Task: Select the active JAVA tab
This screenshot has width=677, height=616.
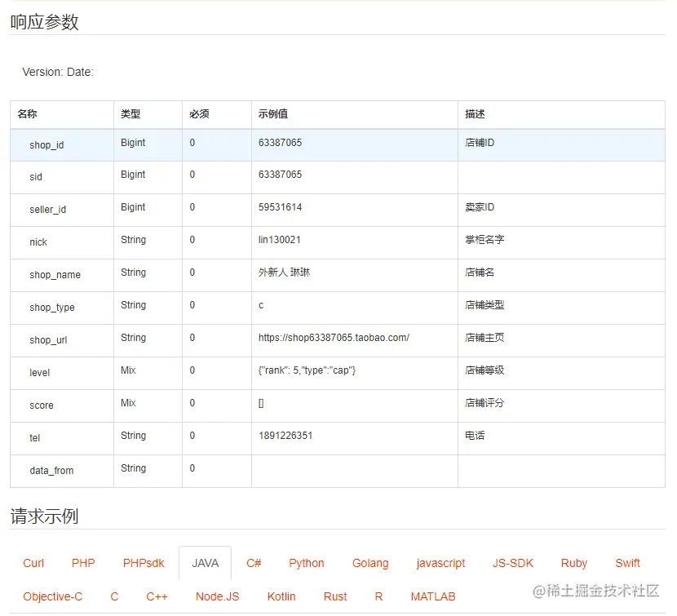Action: click(x=205, y=563)
